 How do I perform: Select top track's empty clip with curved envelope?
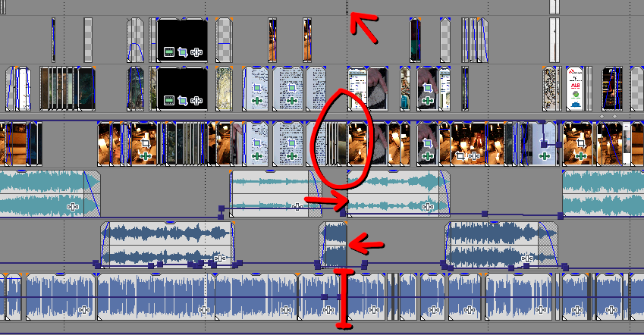click(x=135, y=40)
